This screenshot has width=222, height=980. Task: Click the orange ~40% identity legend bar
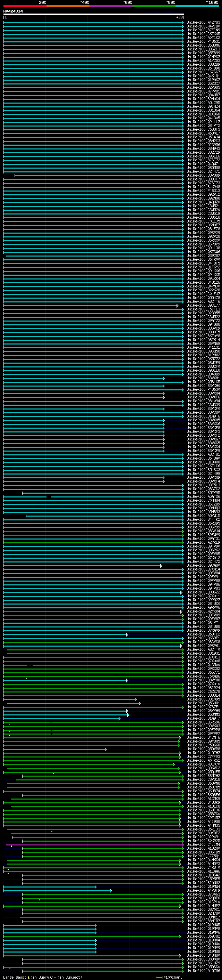(x=68, y=6)
